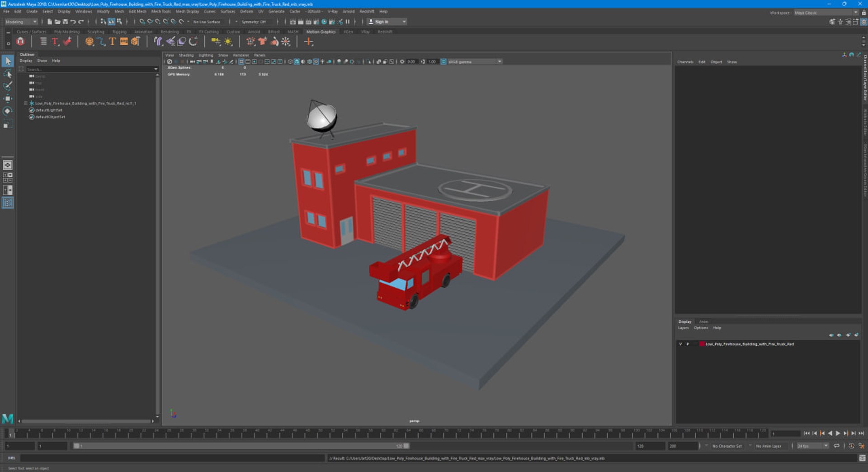This screenshot has width=868, height=472.
Task: Switch to the Anim layer tab
Action: coord(703,321)
